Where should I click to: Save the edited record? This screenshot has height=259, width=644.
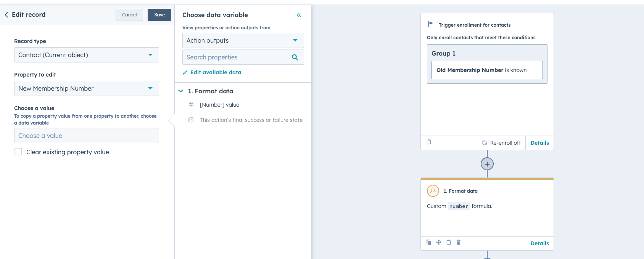point(159,15)
